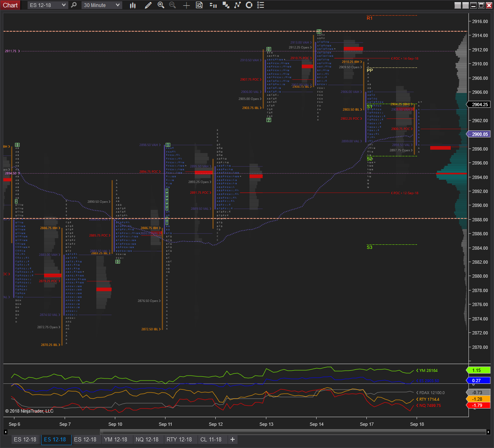The height and width of the screenshot is (448, 494).
Task: Click the FDAX 12100.0 line label
Action: tap(430, 392)
